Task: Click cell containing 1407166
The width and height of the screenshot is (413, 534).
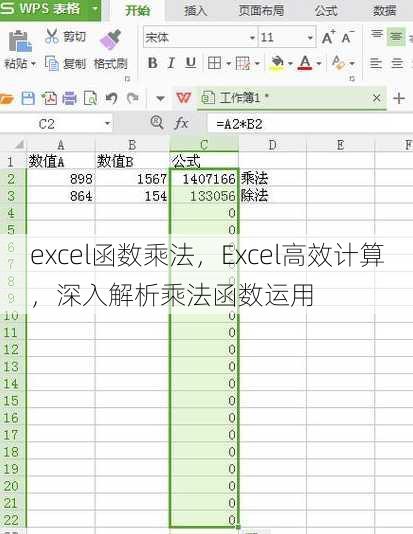Action: pyautogui.click(x=204, y=178)
